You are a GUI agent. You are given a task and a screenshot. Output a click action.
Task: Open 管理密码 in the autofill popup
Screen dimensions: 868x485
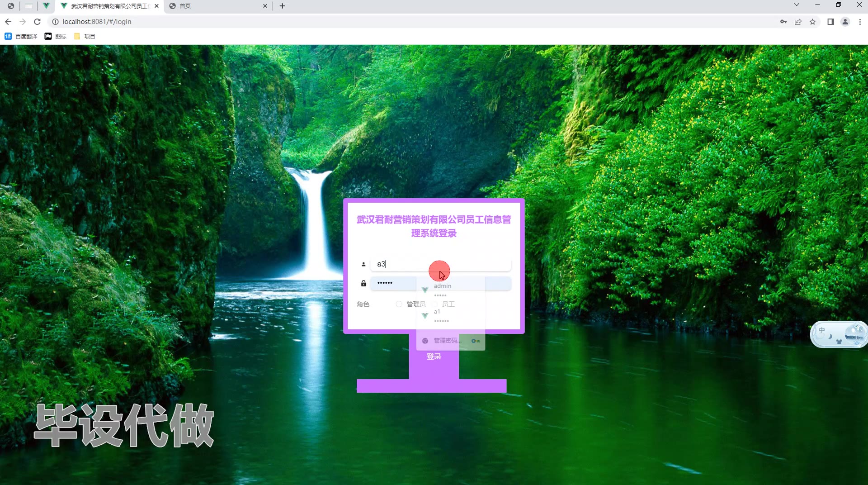click(x=451, y=341)
